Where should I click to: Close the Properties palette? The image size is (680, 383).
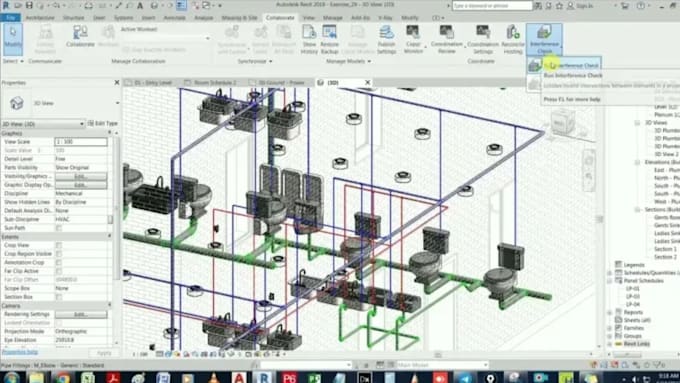tap(117, 82)
